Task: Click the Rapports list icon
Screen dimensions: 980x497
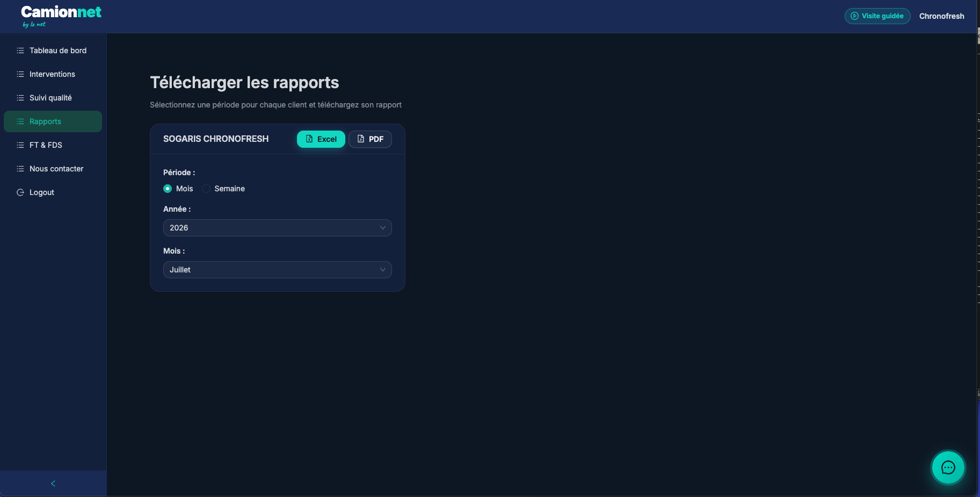Action: [x=20, y=121]
